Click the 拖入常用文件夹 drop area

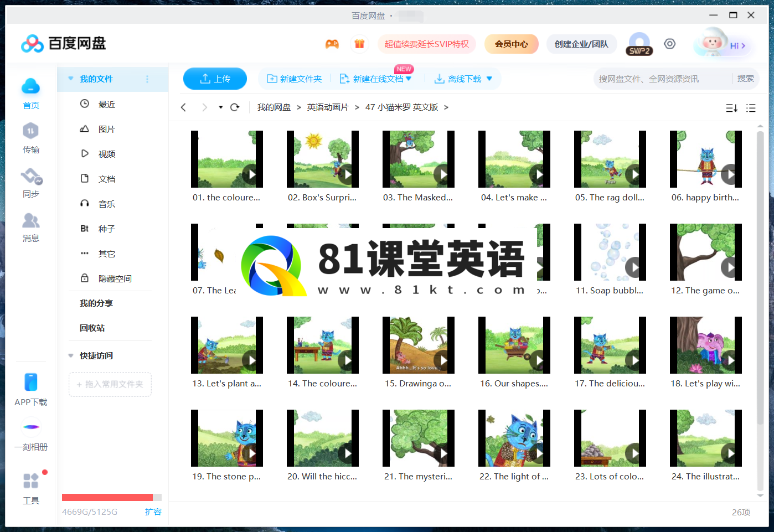point(110,384)
